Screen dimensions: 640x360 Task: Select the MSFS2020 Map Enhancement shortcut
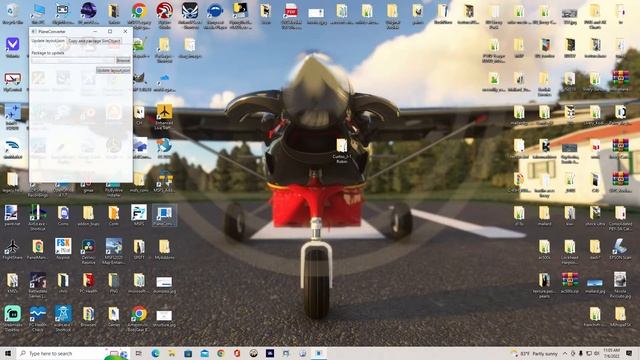coord(113,251)
